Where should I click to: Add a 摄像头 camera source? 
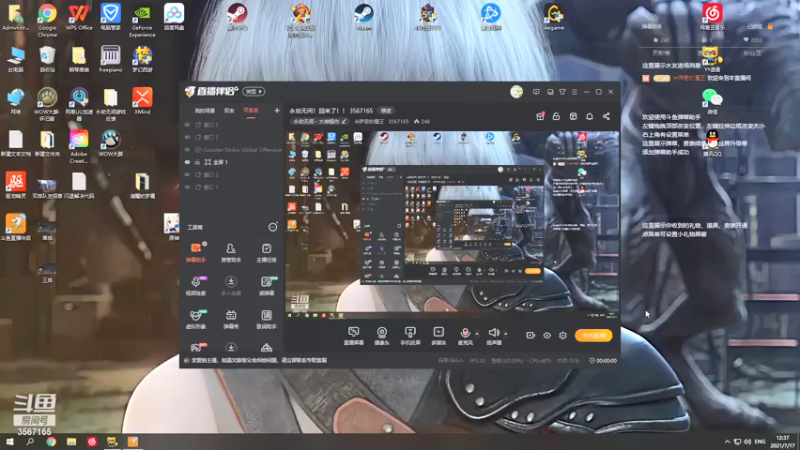(382, 336)
